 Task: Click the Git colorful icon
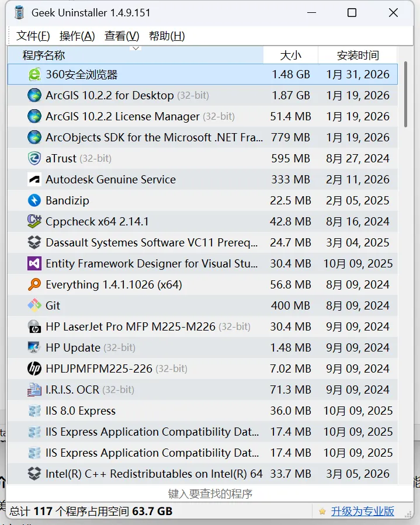34,305
